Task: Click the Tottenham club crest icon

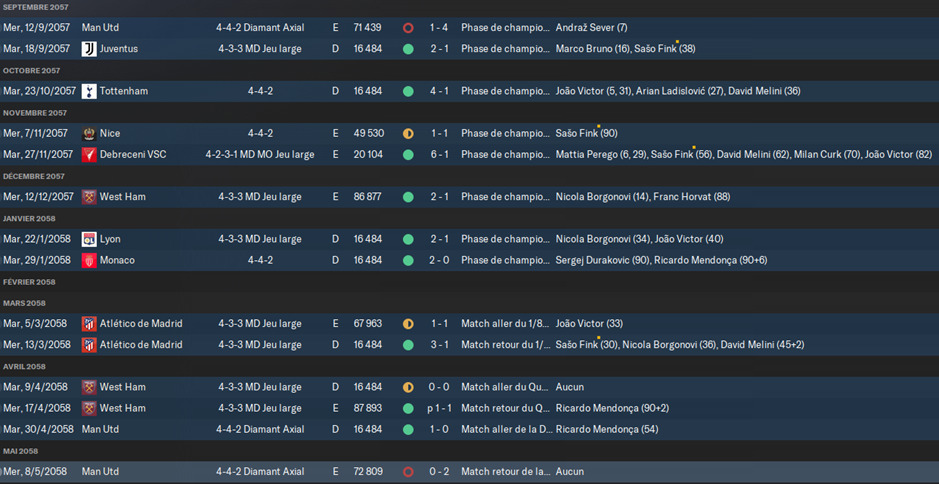Action: tap(89, 91)
